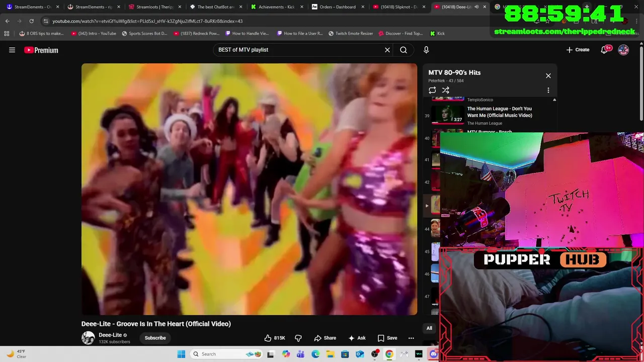Open the Deee-Lite channel avatar
Viewport: 644px width, 362px height.
click(88, 338)
